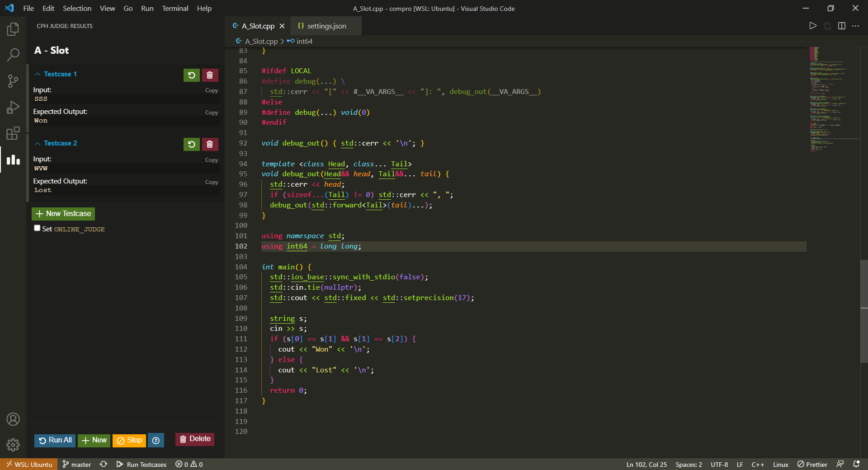
Task: Open the Terminal menu
Action: 175,8
